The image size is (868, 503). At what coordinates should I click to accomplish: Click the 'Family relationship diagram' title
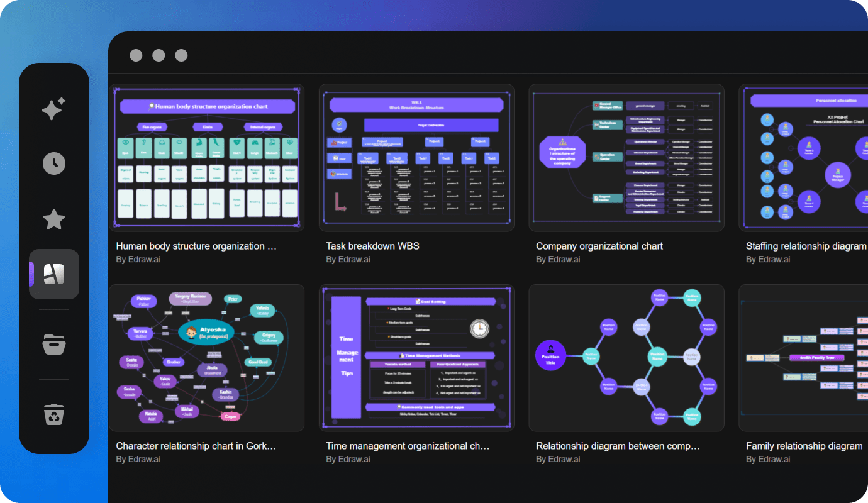click(x=804, y=446)
